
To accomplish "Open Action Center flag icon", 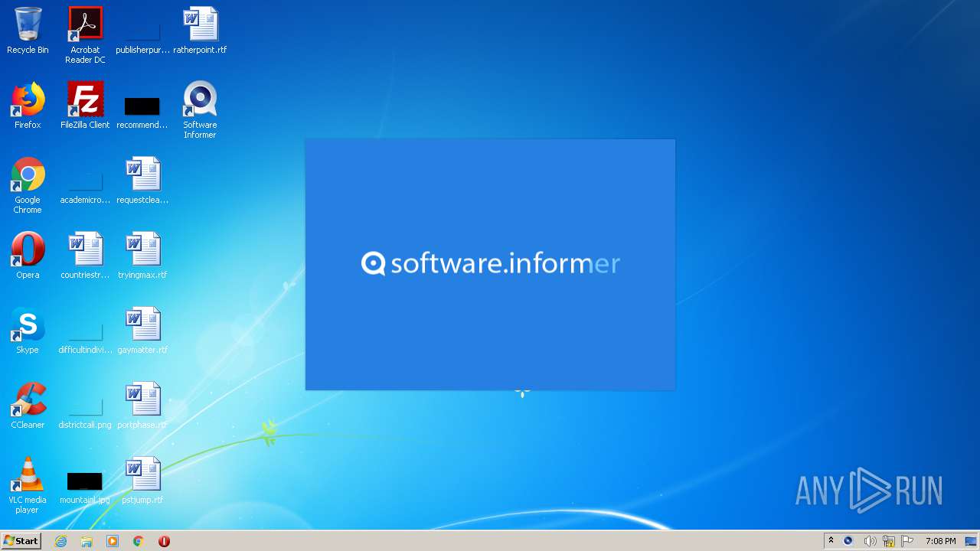I will (x=907, y=541).
